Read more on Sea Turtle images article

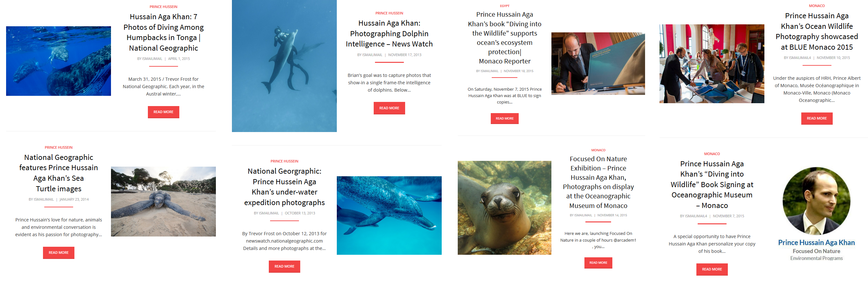59,253
